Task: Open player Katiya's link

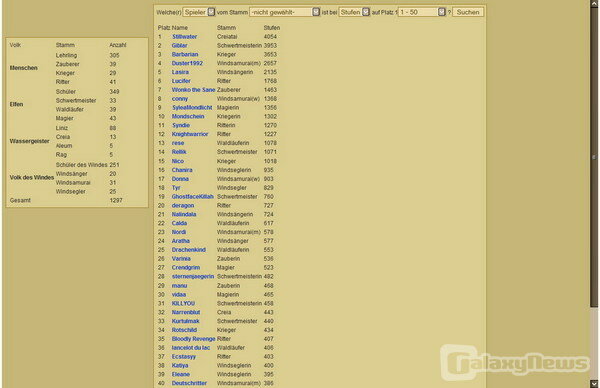Action: point(180,365)
